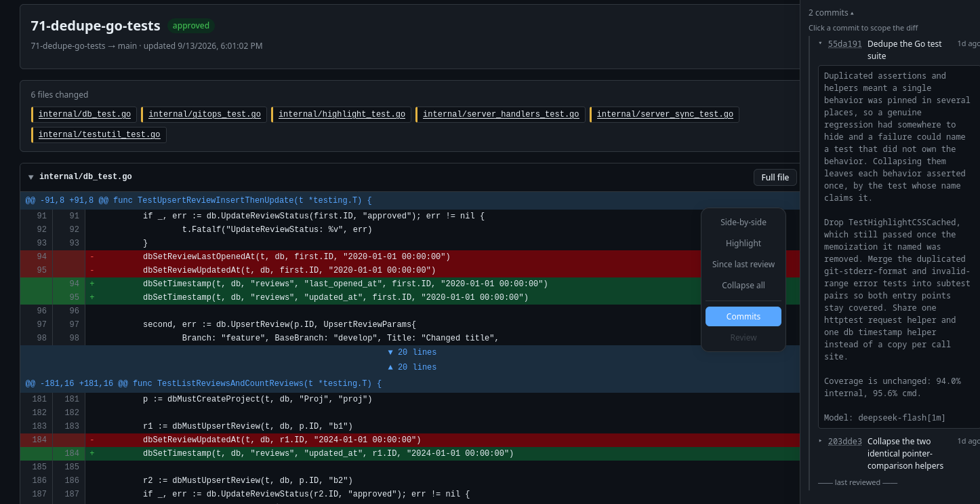Click the 71-dedupe-go-tests title heading
Screen dimensions: 980x504
pos(96,26)
